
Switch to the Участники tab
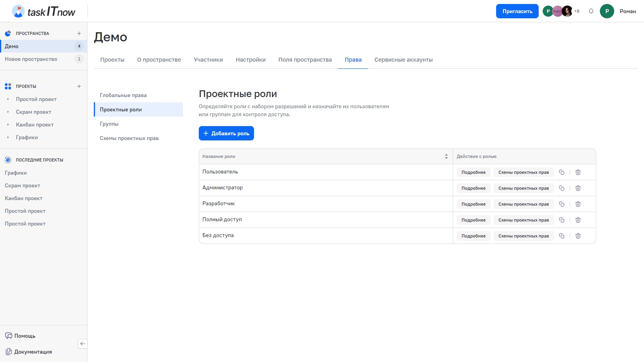tap(208, 60)
